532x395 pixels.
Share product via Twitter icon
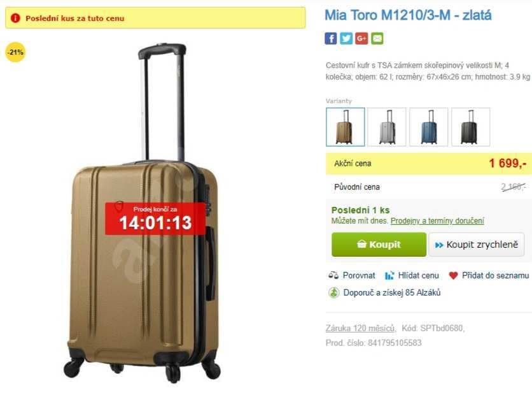click(346, 38)
